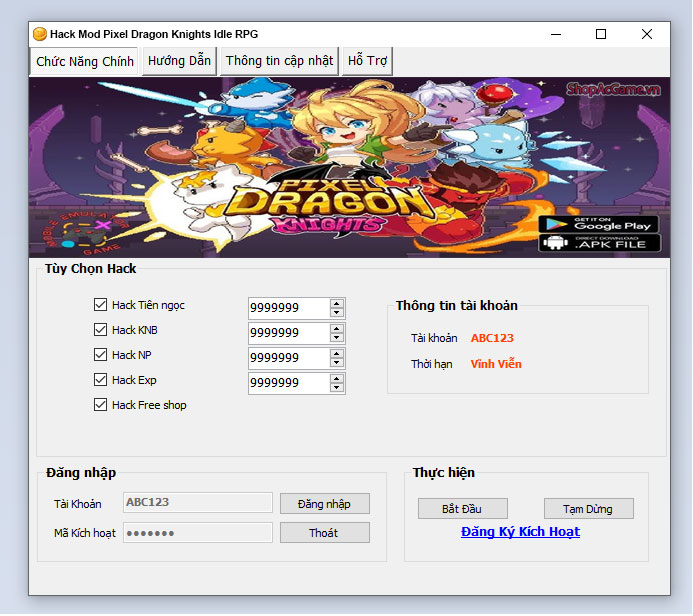Go to the Hỗ Trợ tab
Viewport: 693px width, 616px height.
coord(367,61)
